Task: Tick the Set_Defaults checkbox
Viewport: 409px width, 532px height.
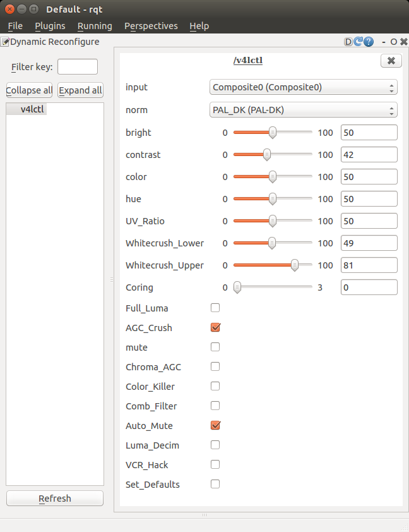Action: (x=215, y=484)
